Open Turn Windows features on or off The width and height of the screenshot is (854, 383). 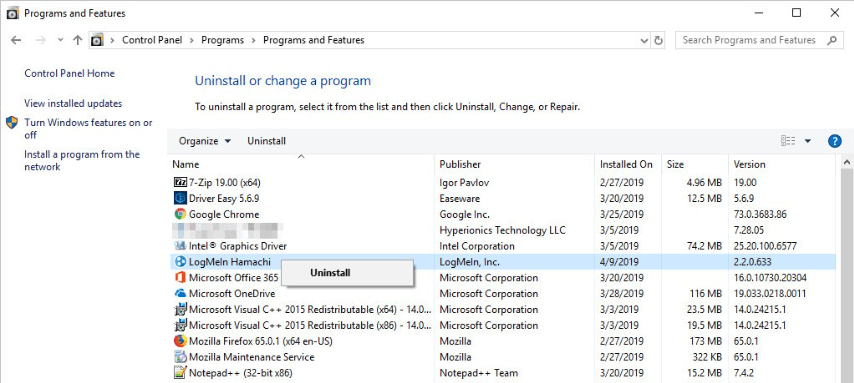[88, 129]
